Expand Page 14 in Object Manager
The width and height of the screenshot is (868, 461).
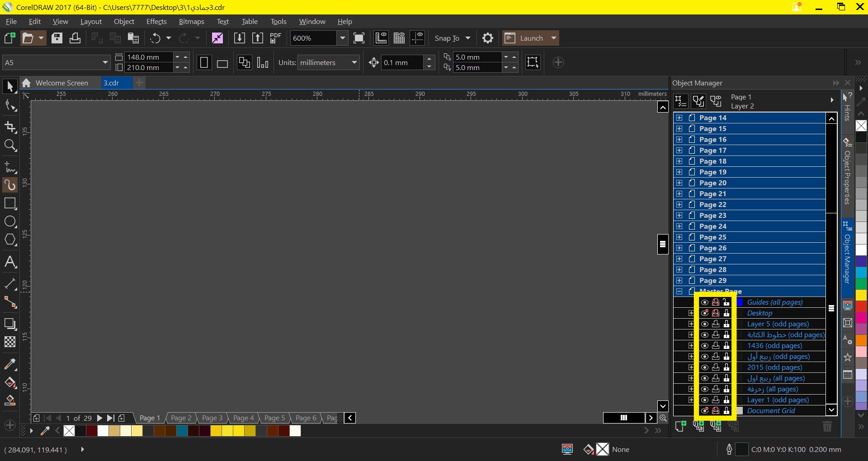[x=679, y=118]
